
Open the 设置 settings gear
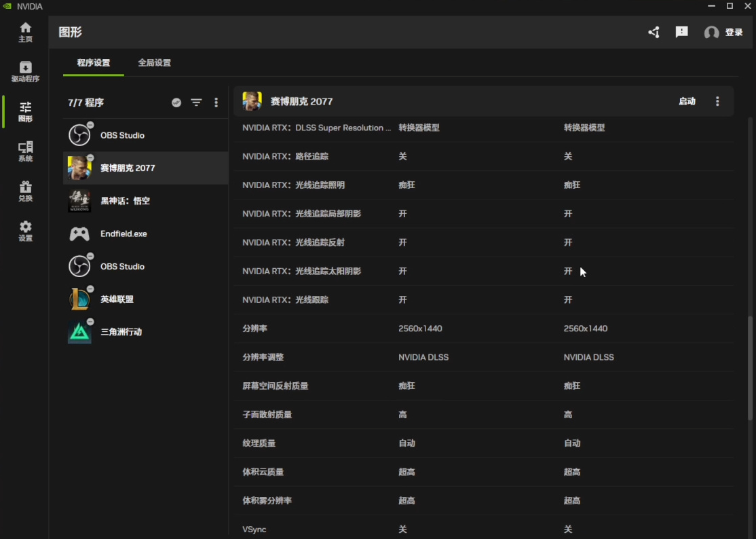click(25, 231)
